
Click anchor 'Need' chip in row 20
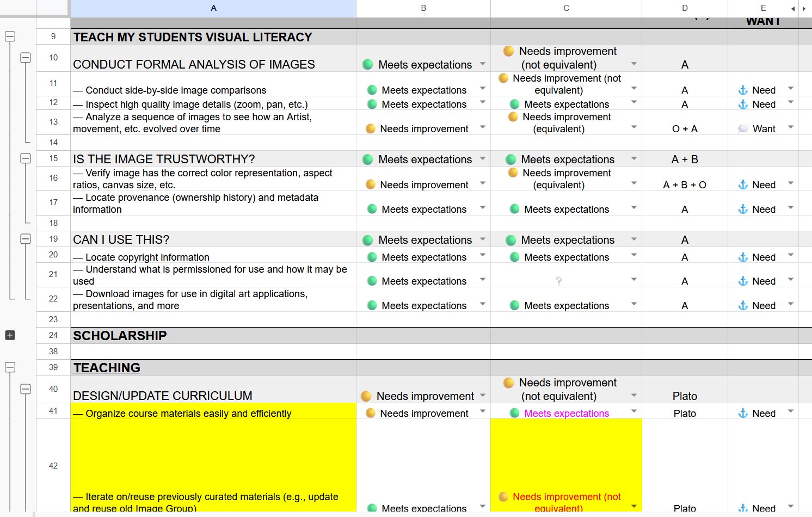click(x=757, y=257)
